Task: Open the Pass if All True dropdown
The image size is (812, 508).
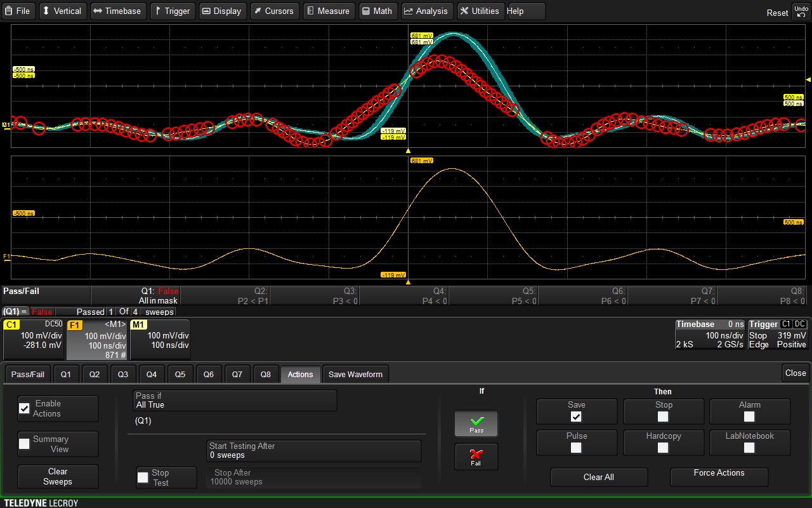Action: point(235,401)
